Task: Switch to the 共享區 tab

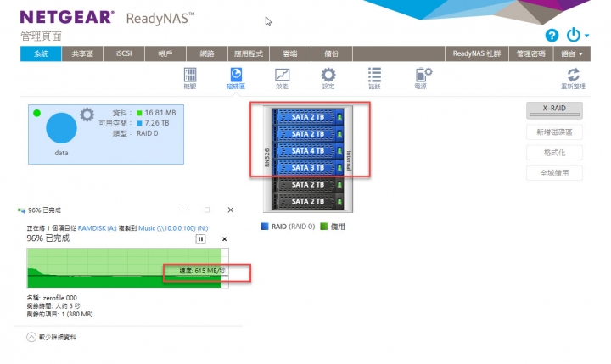Action: coord(82,53)
